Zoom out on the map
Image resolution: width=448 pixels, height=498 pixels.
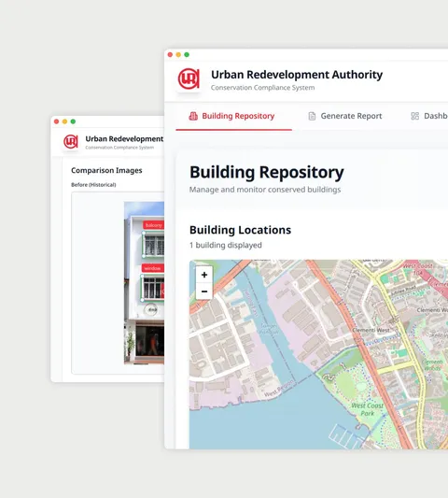204,292
